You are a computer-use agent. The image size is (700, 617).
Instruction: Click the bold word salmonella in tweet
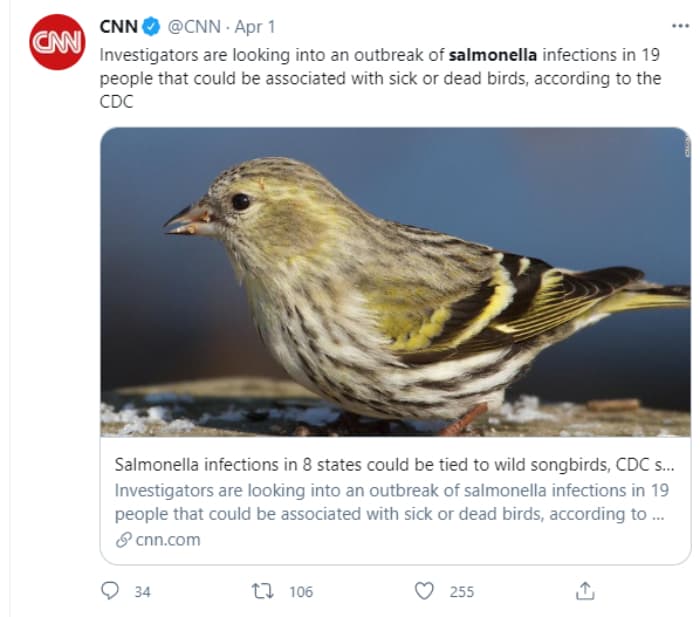[x=494, y=54]
